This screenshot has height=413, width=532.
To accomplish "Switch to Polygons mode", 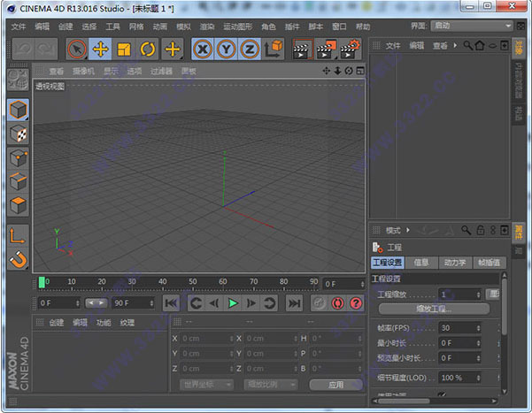I will click(18, 205).
